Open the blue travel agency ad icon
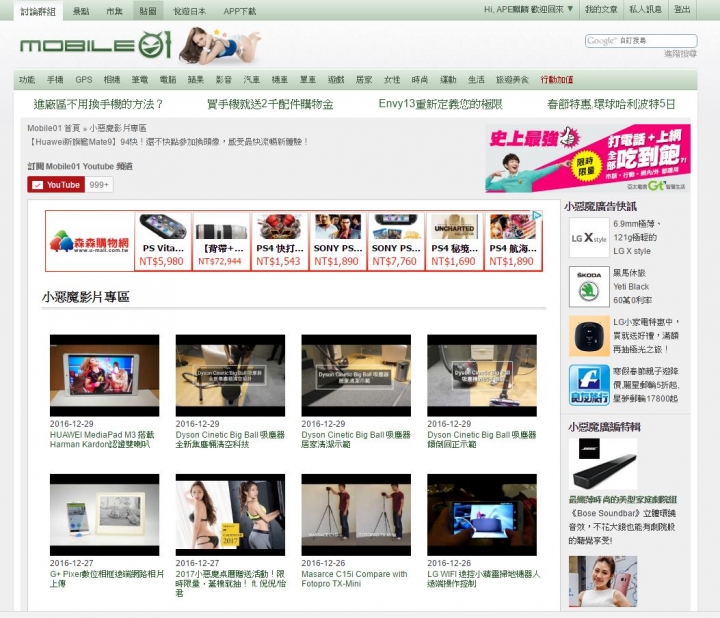Viewport: 720px width, 618px height. point(589,385)
